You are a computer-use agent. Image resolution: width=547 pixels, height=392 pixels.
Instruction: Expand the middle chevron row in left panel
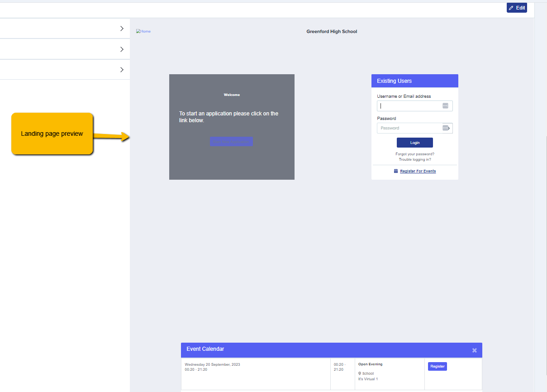[x=65, y=49]
